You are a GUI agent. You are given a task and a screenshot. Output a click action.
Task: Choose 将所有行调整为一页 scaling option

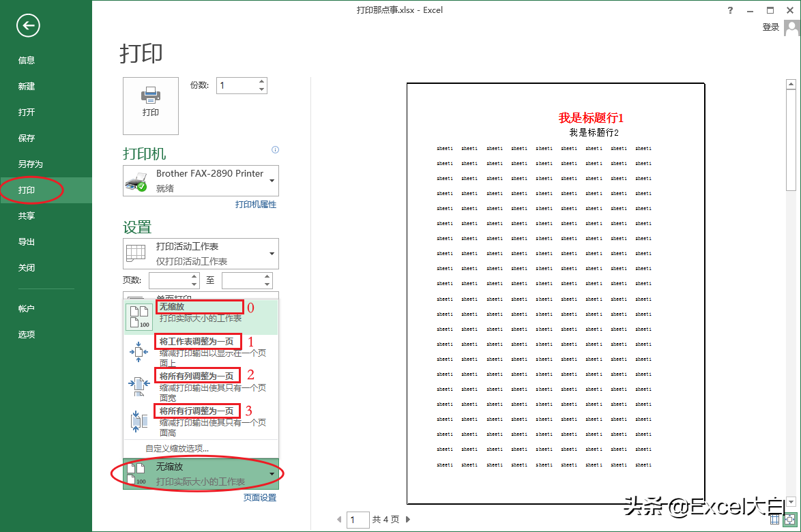(x=201, y=422)
